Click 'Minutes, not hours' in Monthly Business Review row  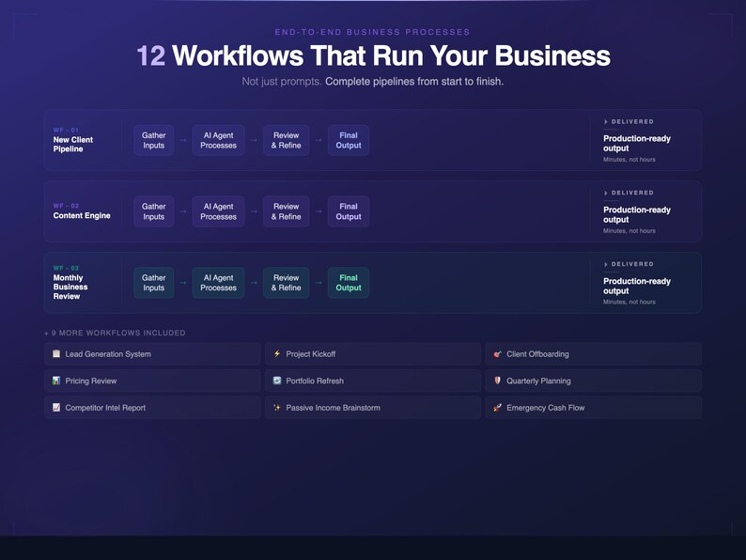point(629,302)
